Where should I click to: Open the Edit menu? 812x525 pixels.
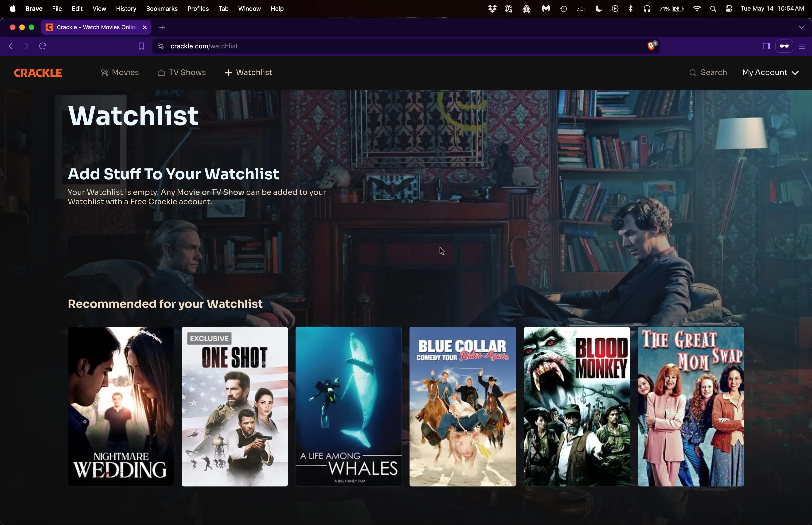click(x=77, y=8)
